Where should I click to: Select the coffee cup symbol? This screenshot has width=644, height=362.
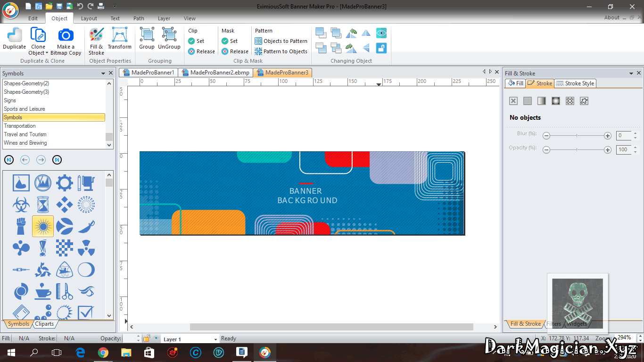pyautogui.click(x=43, y=291)
